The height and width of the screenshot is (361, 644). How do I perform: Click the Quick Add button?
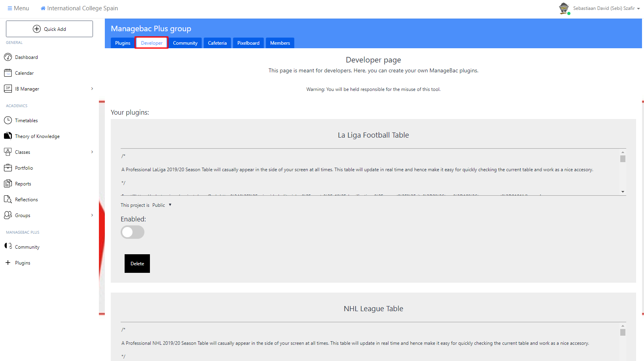49,29
